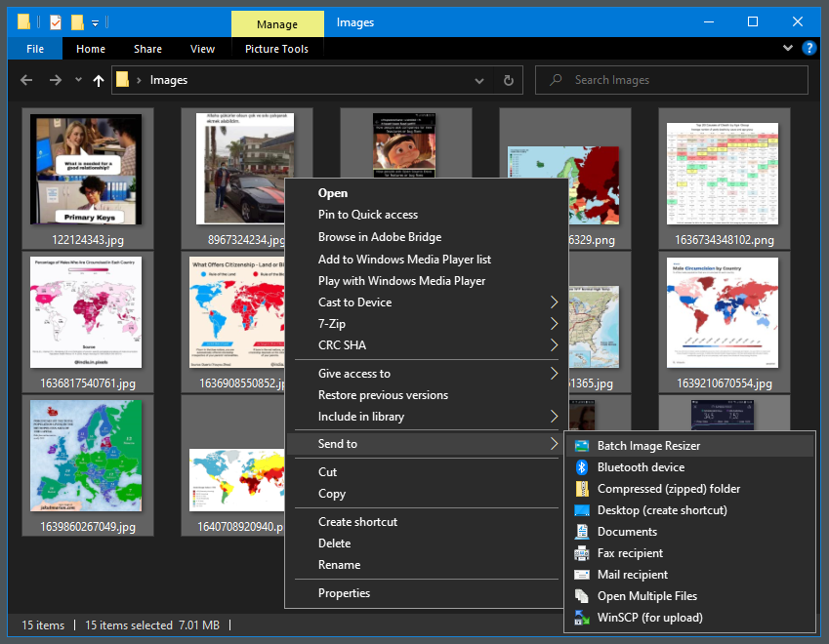This screenshot has width=829, height=644.
Task: Select Rename in the context menu
Action: tap(339, 565)
